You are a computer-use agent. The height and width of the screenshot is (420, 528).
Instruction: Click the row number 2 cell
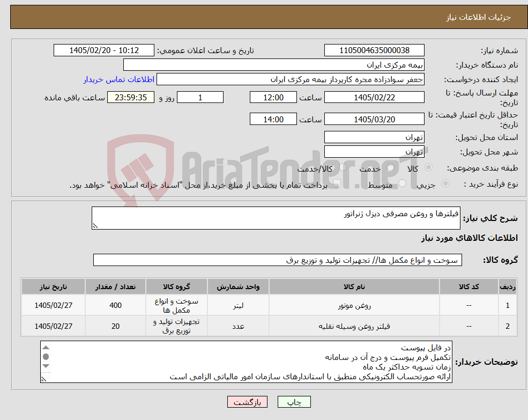click(x=508, y=326)
